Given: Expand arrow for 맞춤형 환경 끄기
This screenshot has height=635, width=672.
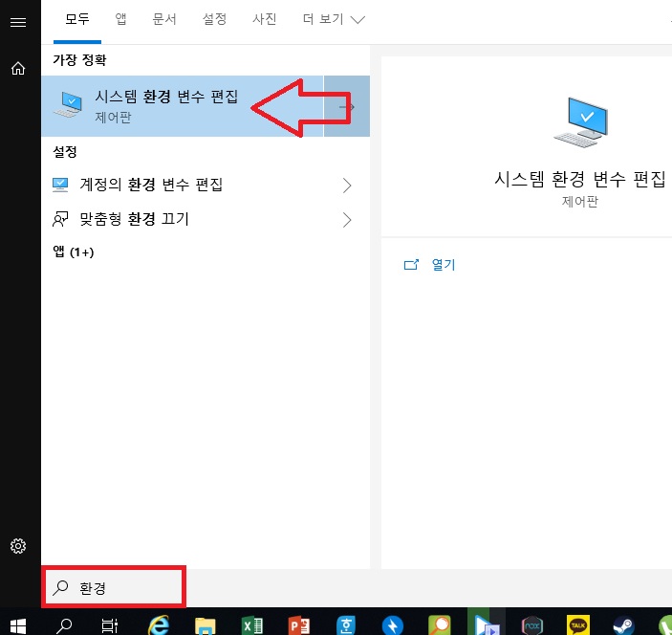Looking at the screenshot, I should coord(347,220).
